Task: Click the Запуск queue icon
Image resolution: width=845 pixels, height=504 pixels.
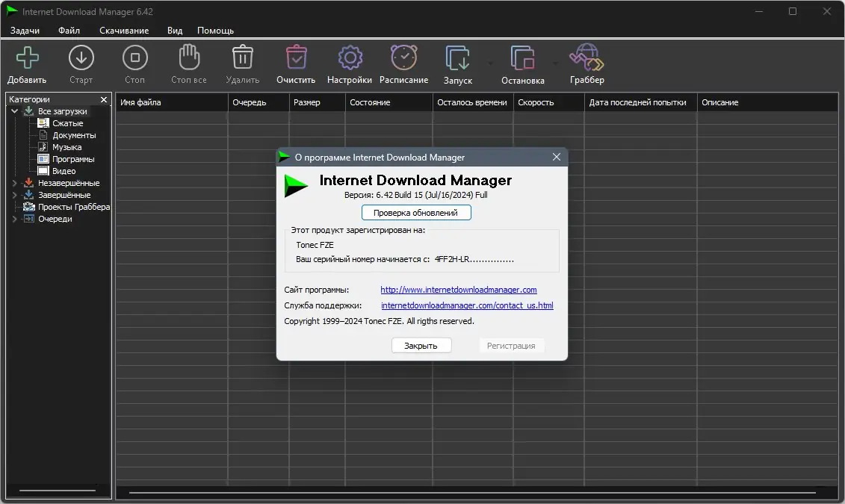Action: [x=457, y=58]
